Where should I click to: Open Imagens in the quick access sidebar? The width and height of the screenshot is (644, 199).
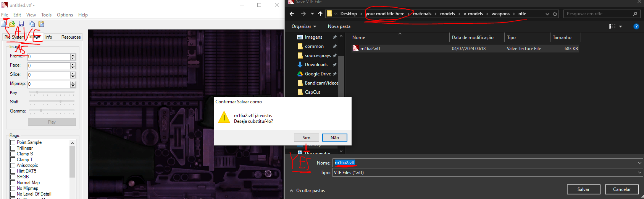(x=313, y=37)
